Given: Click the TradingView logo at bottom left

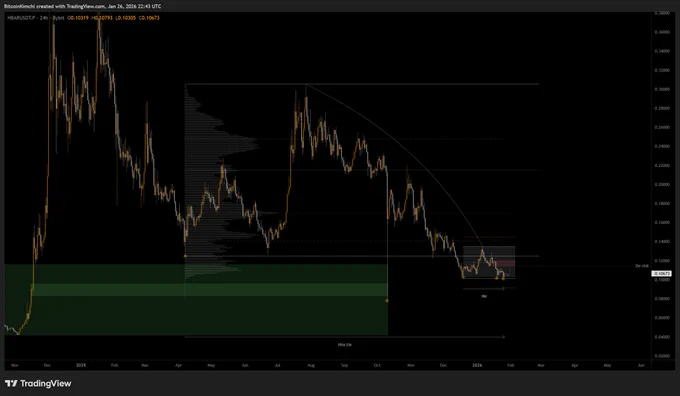Looking at the screenshot, I should click(38, 383).
